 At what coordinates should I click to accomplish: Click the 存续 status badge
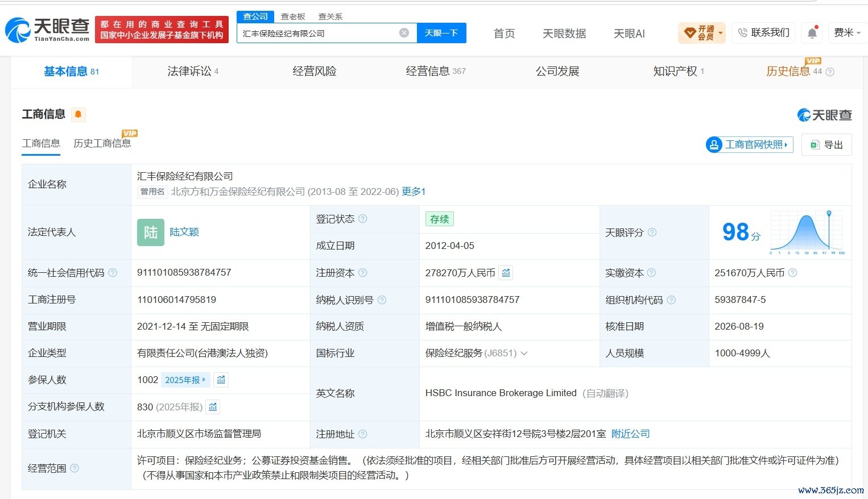coord(440,219)
